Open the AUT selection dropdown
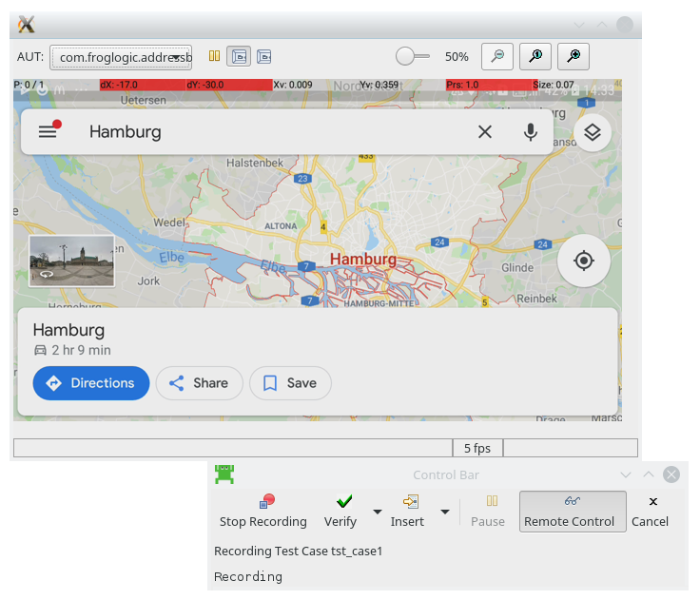 click(121, 58)
